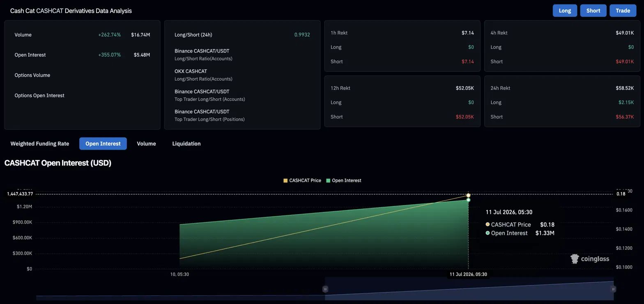Image resolution: width=644 pixels, height=304 pixels.
Task: Select the Weighted Funding Rate tab
Action: (40, 144)
